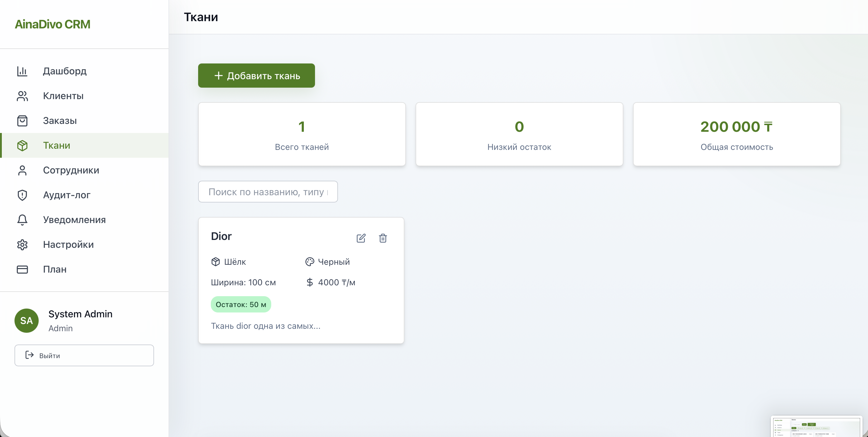Click the Ткани page heading

pyautogui.click(x=201, y=17)
